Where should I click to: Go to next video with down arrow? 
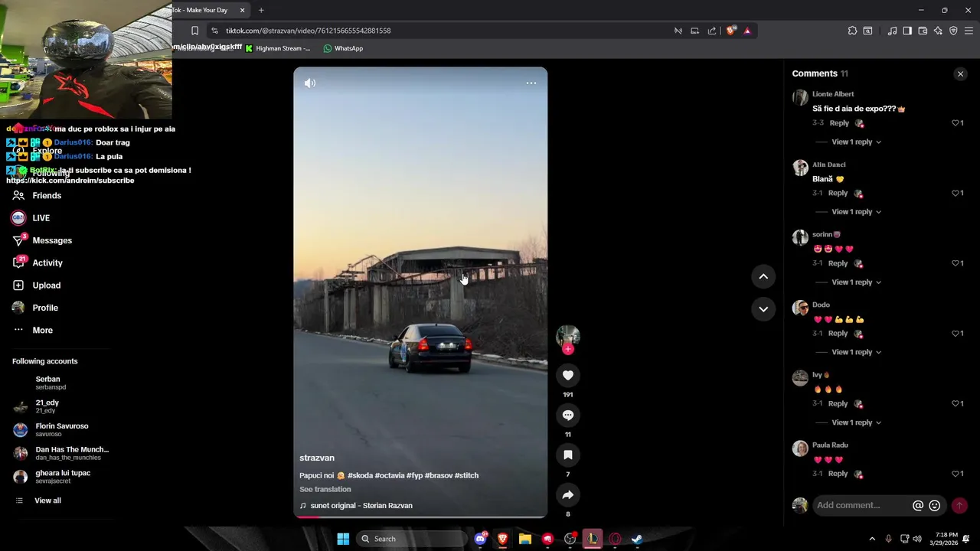tap(763, 309)
